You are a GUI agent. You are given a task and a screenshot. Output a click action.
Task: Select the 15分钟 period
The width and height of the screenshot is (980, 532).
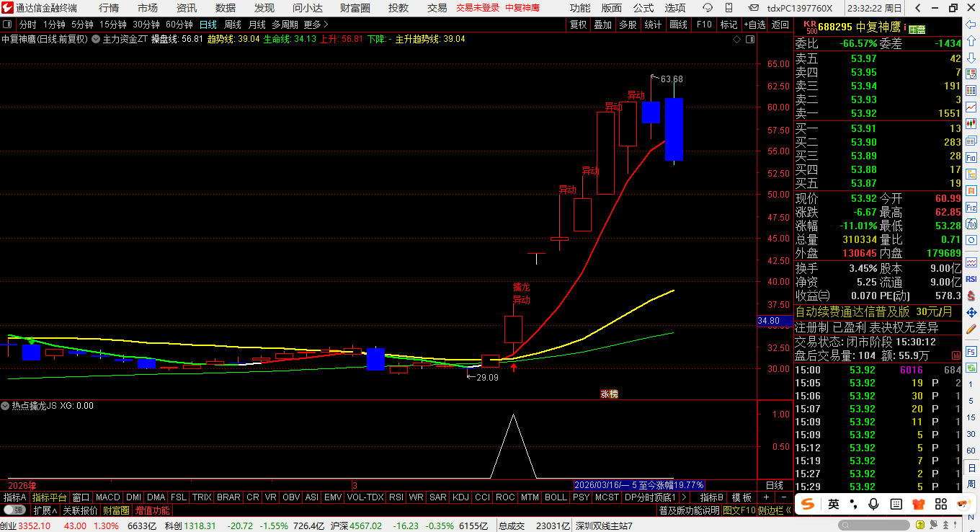(x=113, y=25)
